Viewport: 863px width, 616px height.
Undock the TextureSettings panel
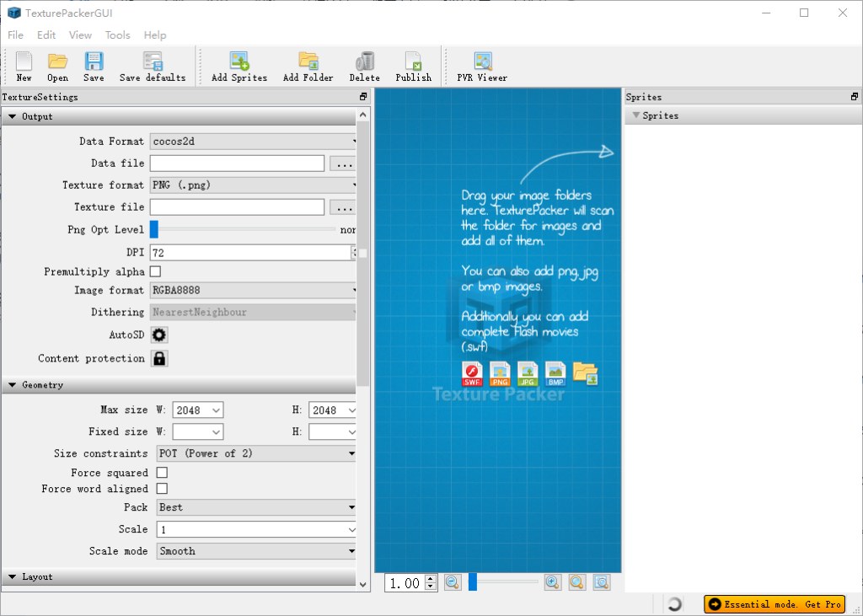[x=363, y=97]
